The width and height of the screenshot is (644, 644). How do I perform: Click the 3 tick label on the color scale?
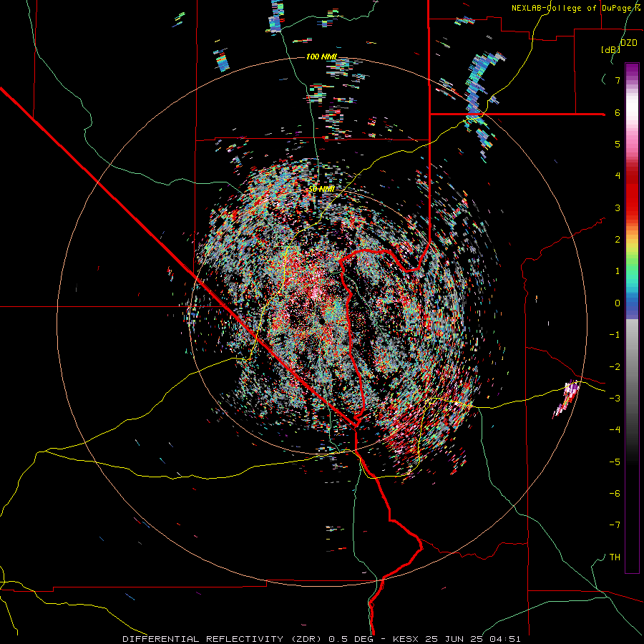click(618, 208)
